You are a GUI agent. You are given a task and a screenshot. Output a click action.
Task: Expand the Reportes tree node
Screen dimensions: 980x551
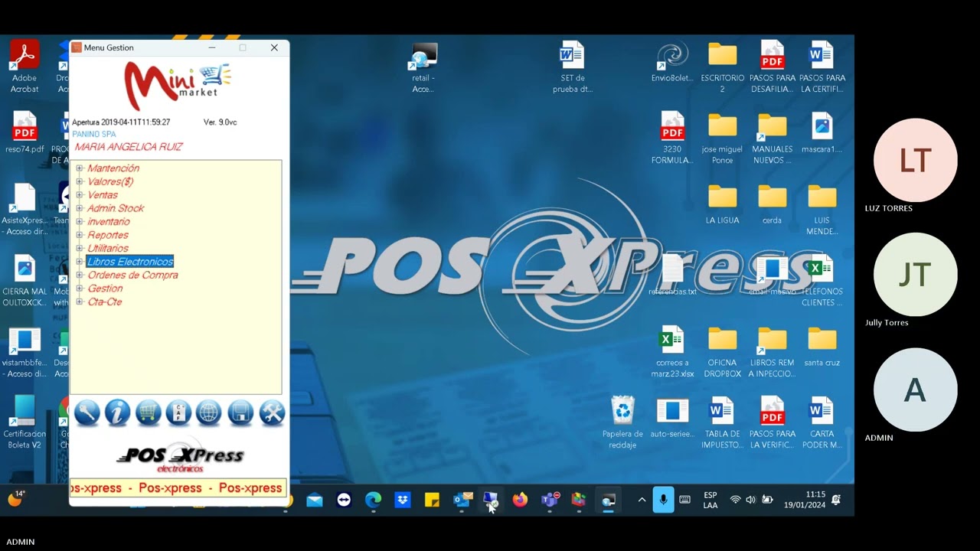tap(79, 235)
